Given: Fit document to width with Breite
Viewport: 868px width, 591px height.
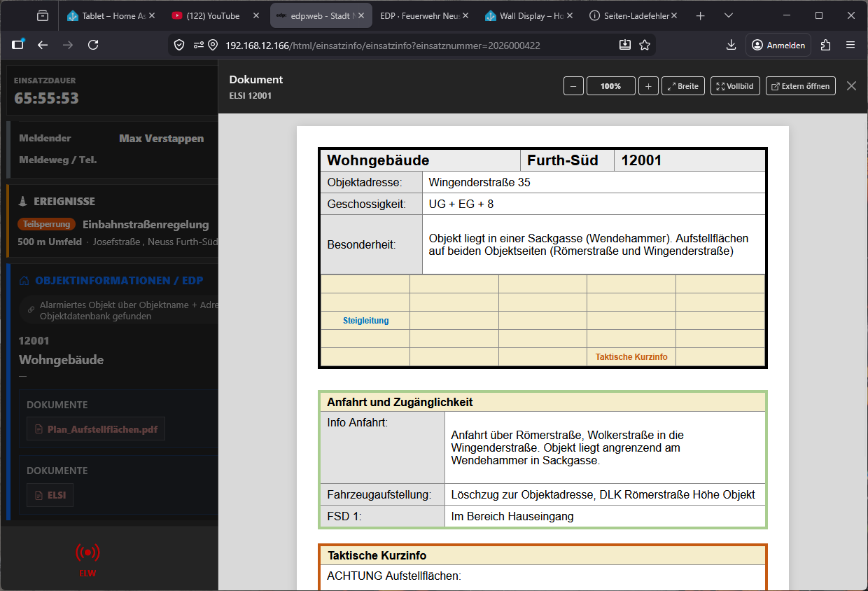Looking at the screenshot, I should pos(682,86).
